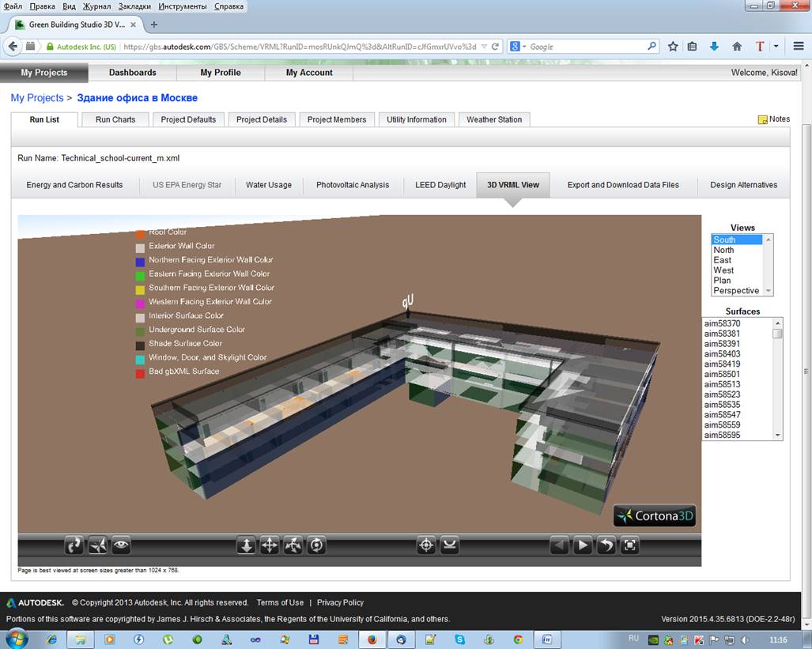
Task: Activate the Roll rotation tool
Action: (x=316, y=545)
